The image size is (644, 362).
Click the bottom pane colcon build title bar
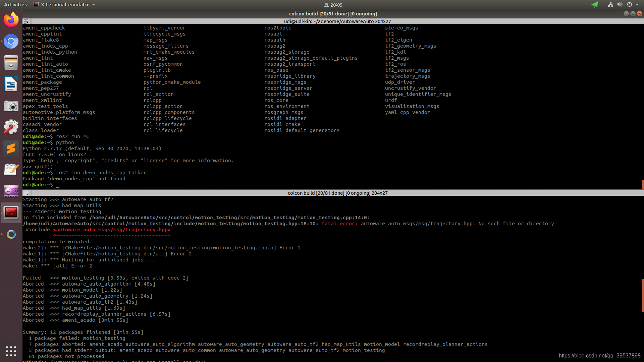coord(337,193)
